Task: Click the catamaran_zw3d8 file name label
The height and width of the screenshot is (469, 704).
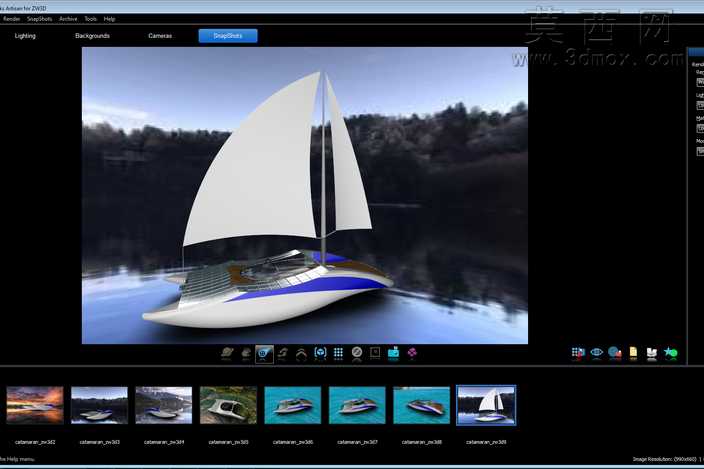Action: [422, 442]
